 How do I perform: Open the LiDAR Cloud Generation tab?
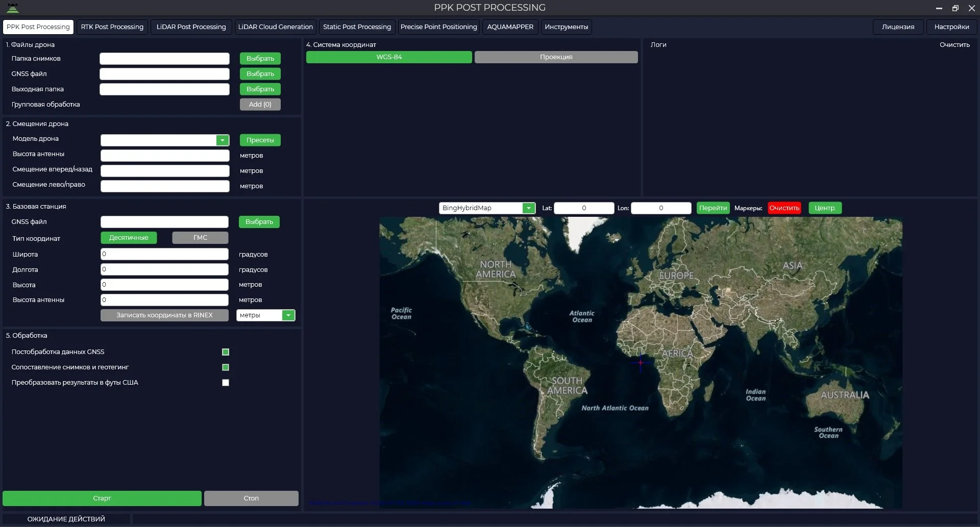pos(275,27)
